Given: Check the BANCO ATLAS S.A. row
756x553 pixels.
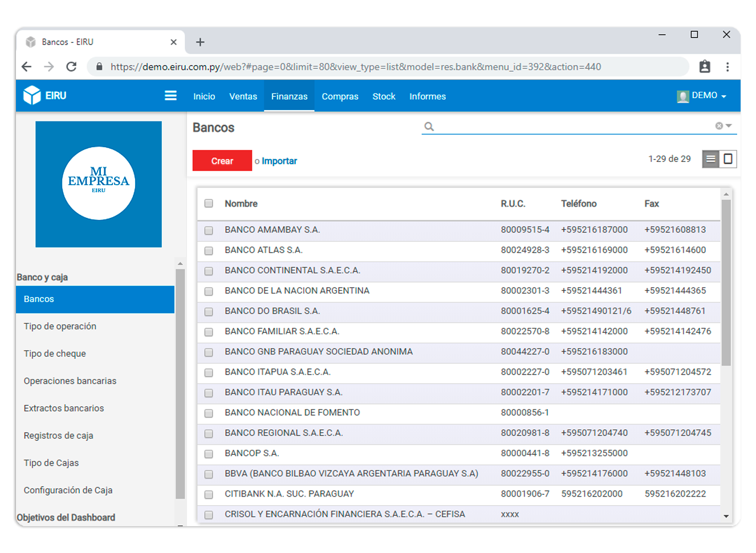Looking at the screenshot, I should (209, 251).
